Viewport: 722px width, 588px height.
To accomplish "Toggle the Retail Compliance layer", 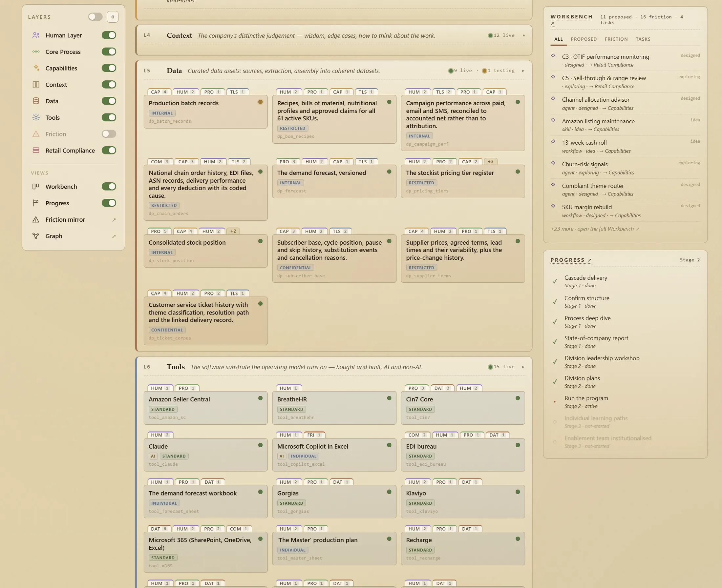I will point(109,151).
